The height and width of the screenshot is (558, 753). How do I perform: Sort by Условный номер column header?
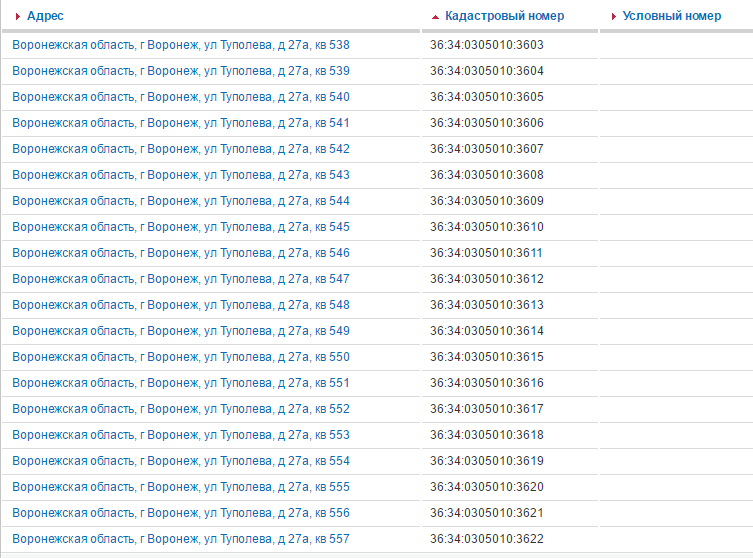[671, 16]
